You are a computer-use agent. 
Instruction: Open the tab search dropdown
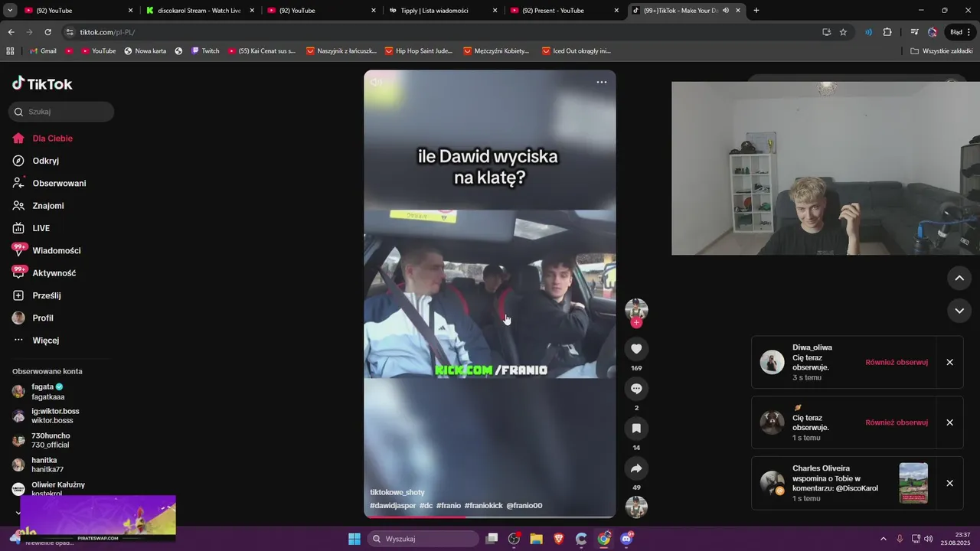[x=10, y=11]
